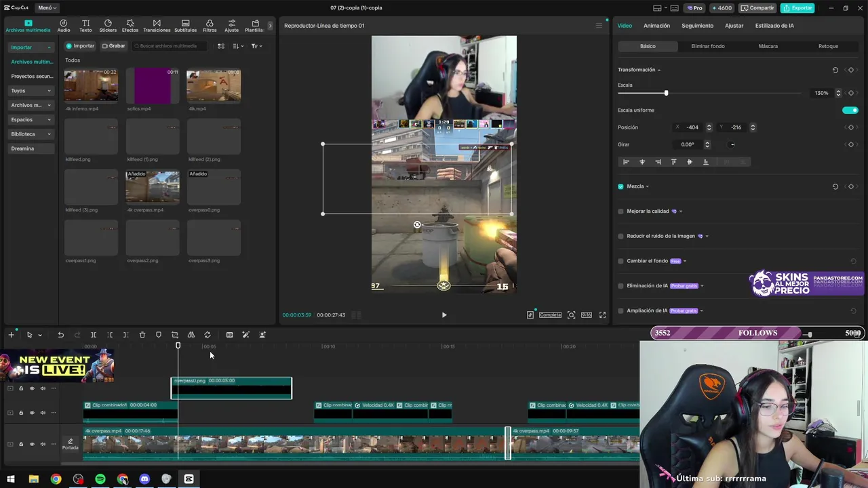Select the Eliminar fondo sub-tab
868x488 pixels.
click(x=707, y=46)
